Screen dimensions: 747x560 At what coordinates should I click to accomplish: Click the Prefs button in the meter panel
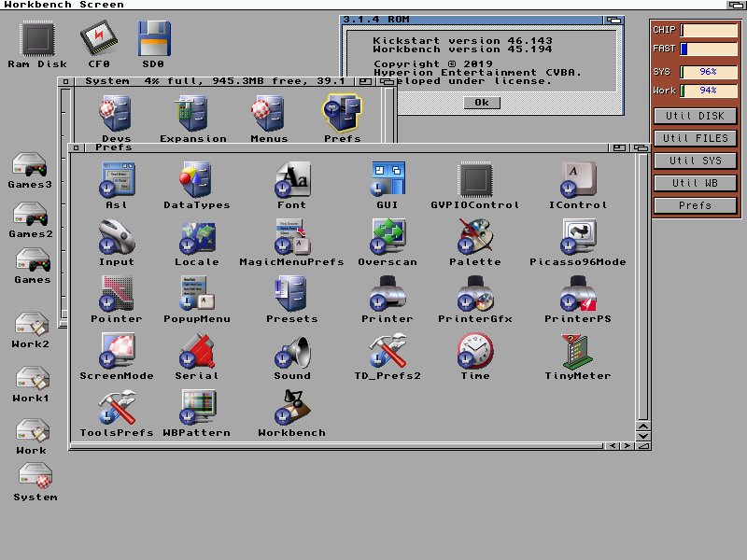click(695, 205)
